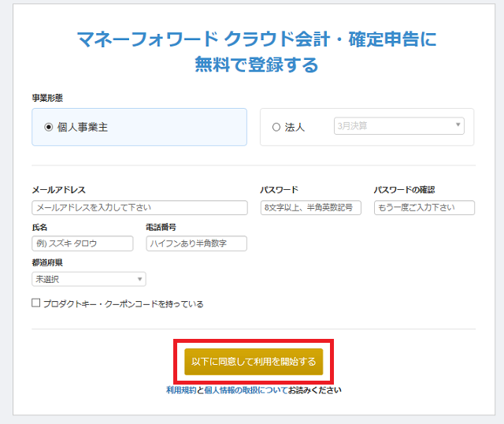Screen dimensions: 504x424
Task: Click the 氏名 input field
Action: tap(82, 244)
